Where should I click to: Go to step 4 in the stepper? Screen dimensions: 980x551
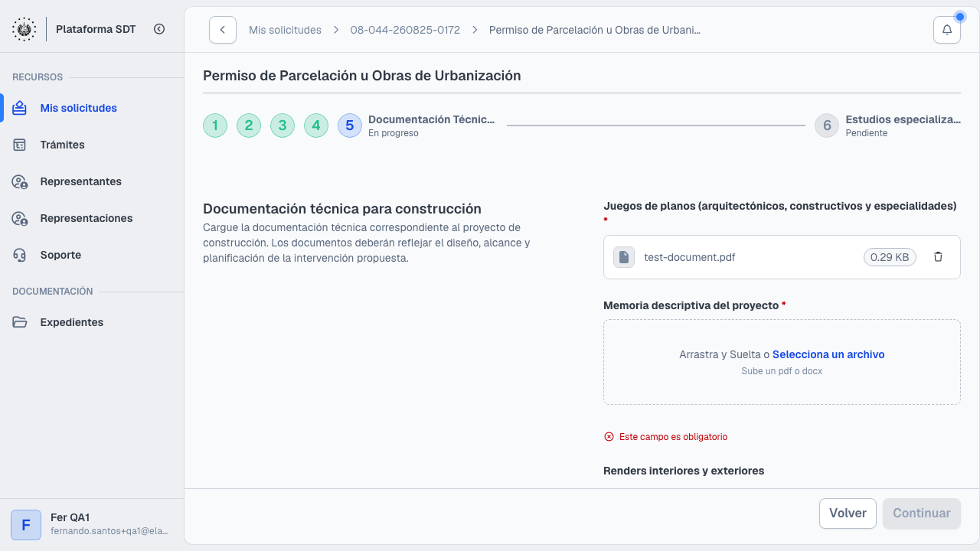pos(316,126)
